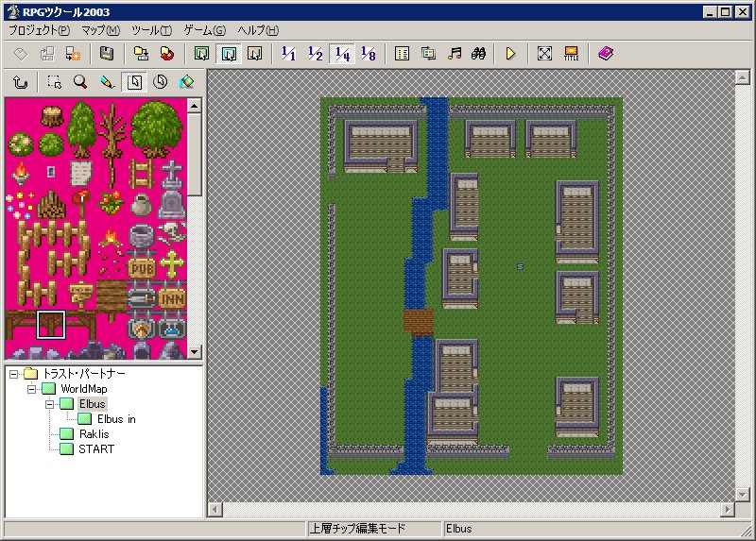Select the START map in tree
This screenshot has width=756, height=541.
pyautogui.click(x=96, y=449)
